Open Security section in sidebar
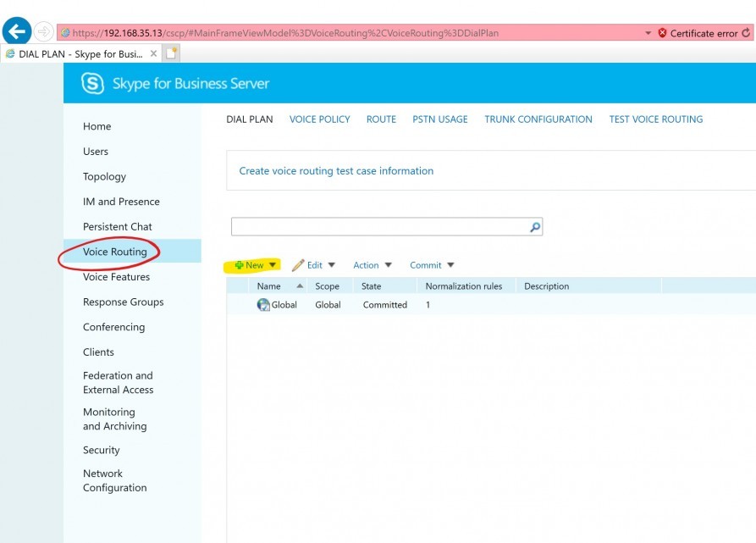This screenshot has height=543, width=756. coord(102,450)
